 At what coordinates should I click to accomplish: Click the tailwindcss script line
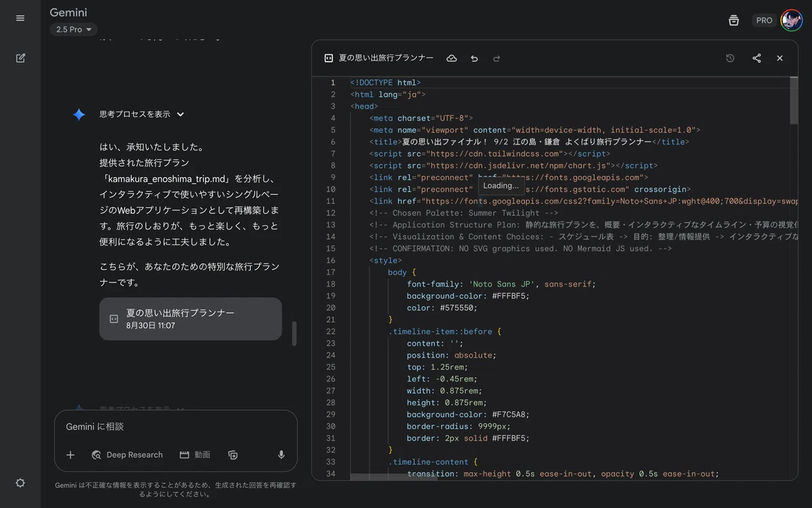coord(489,154)
